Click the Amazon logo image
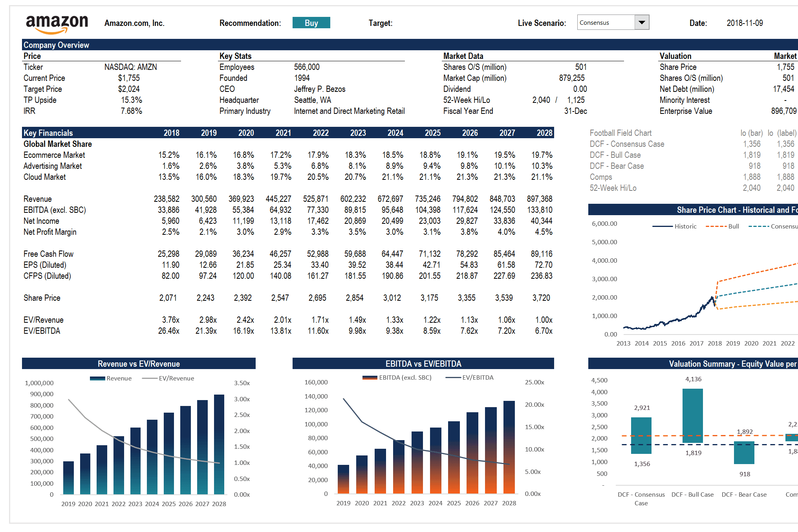 tap(57, 24)
